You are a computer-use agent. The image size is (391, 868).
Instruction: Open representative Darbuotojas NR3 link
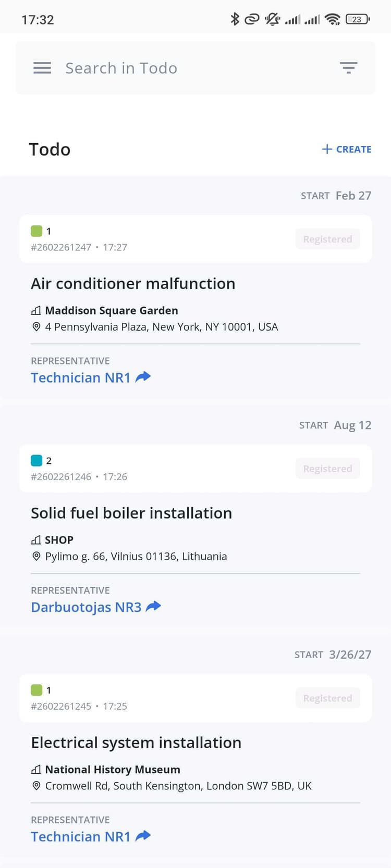pyautogui.click(x=86, y=607)
